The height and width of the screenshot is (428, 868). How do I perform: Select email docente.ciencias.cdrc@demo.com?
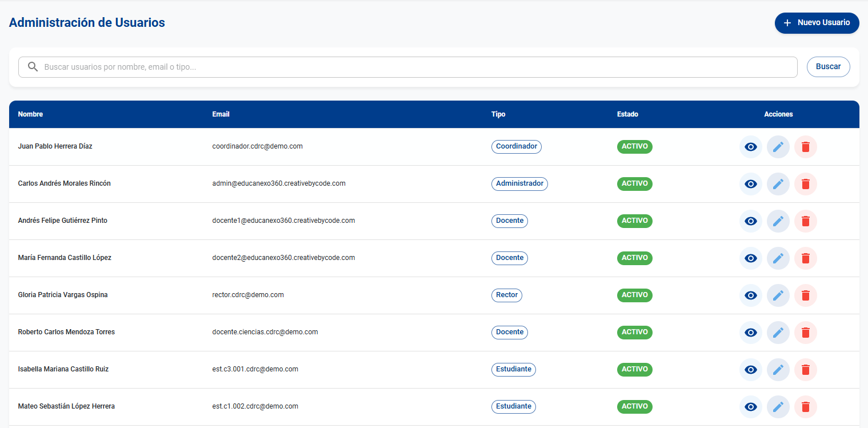[x=265, y=332]
